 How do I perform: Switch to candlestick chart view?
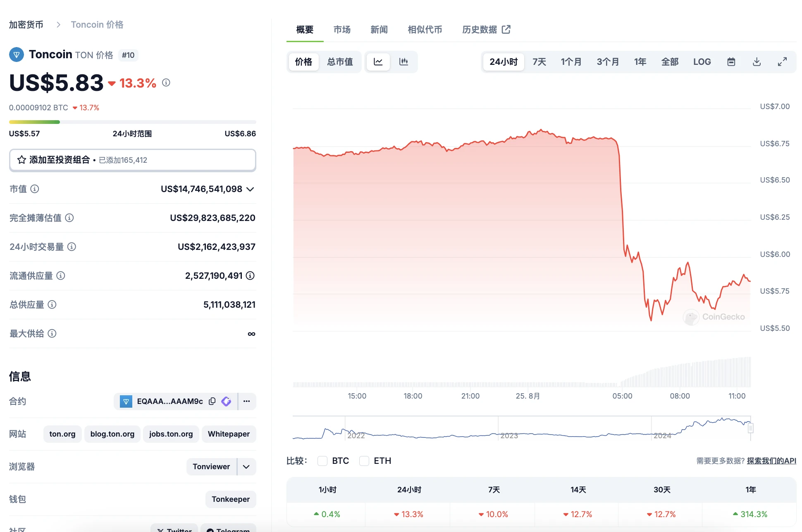point(403,62)
